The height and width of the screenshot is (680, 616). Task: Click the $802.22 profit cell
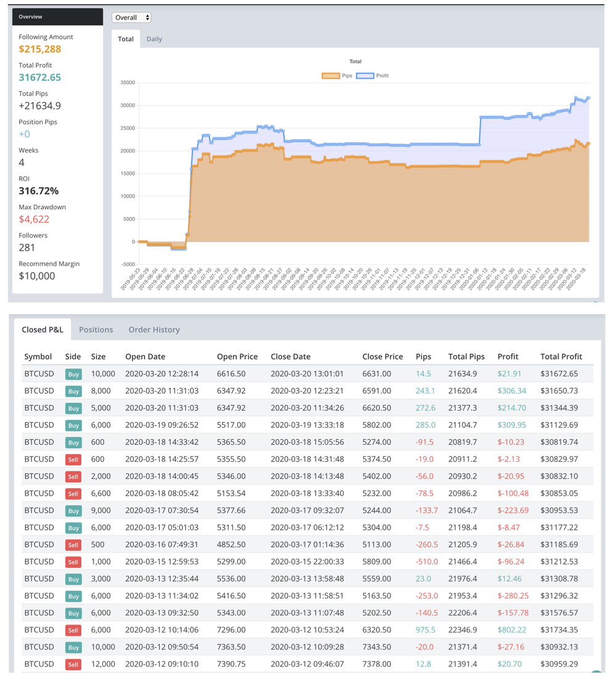pos(512,629)
